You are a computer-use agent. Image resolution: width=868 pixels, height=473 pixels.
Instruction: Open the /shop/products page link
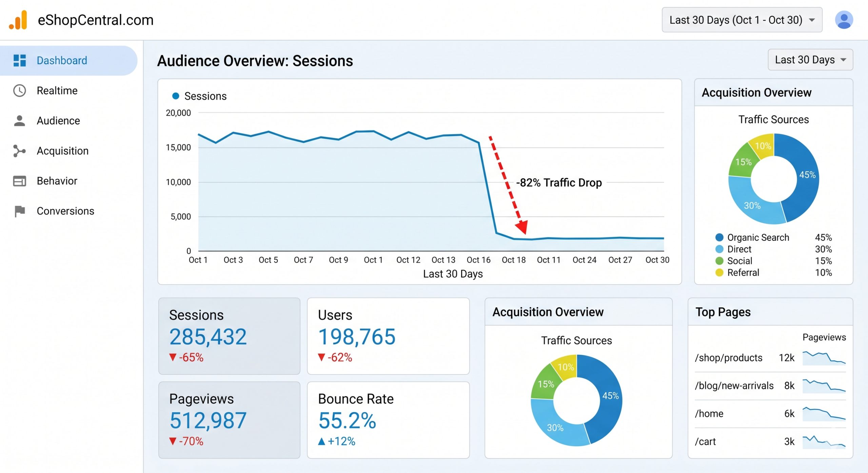pos(728,358)
